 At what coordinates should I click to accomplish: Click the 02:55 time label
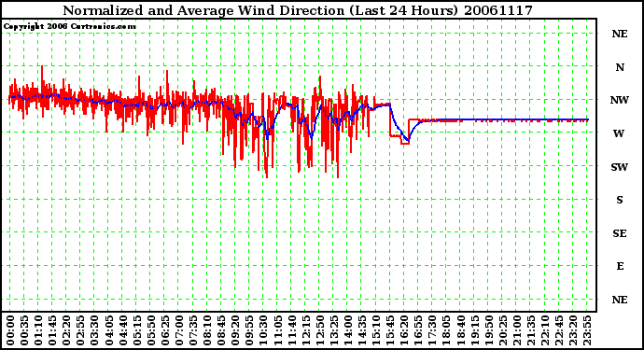click(80, 330)
